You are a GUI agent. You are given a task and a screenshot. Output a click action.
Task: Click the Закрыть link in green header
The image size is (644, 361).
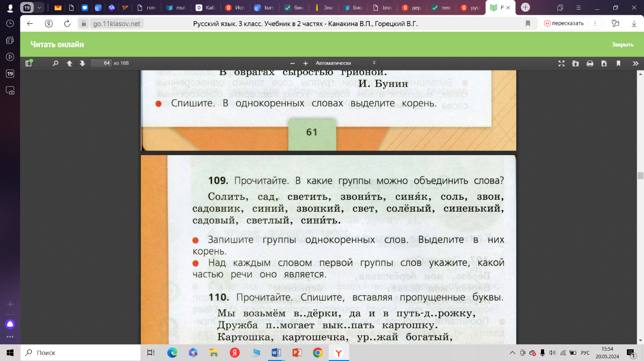tap(622, 45)
